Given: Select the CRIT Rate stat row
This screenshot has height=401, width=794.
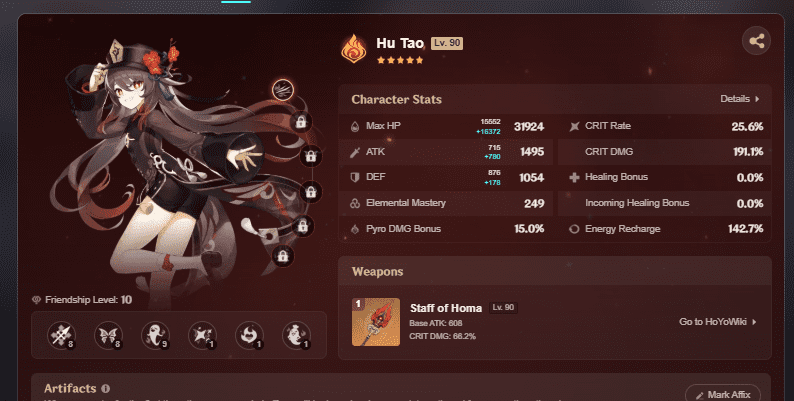Looking at the screenshot, I should pyautogui.click(x=664, y=126).
